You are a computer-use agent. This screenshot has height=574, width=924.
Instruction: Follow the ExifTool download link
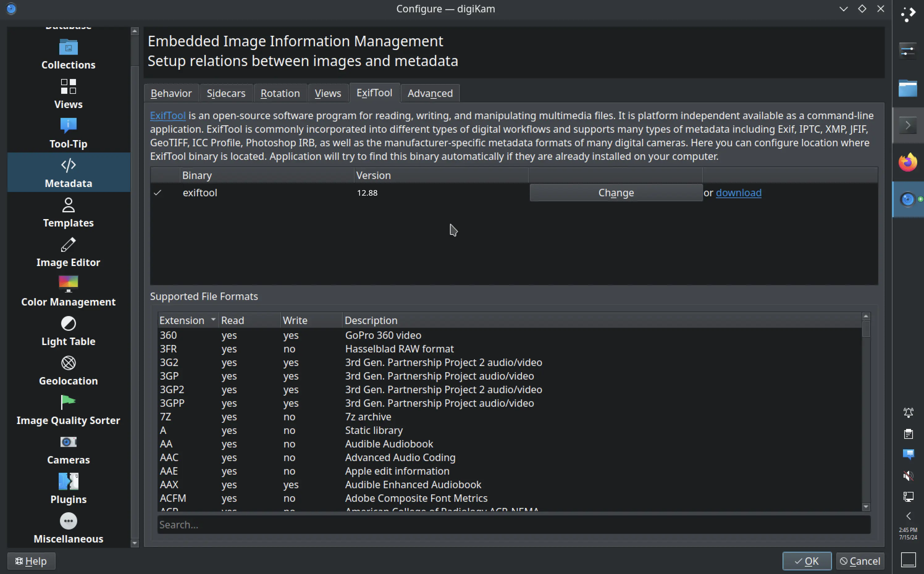[x=738, y=193]
